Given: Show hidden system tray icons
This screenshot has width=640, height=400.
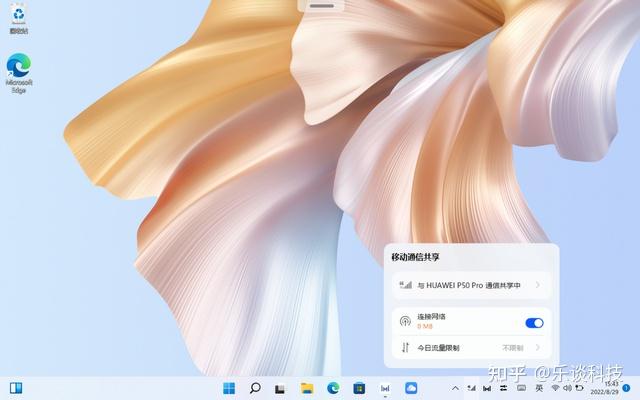Looking at the screenshot, I should pyautogui.click(x=456, y=388).
